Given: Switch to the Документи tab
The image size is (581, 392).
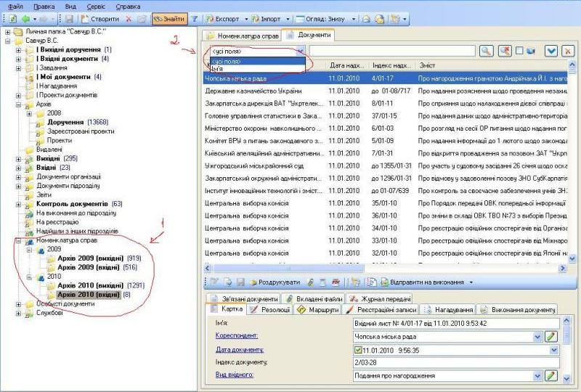Looking at the screenshot, I should [x=308, y=35].
